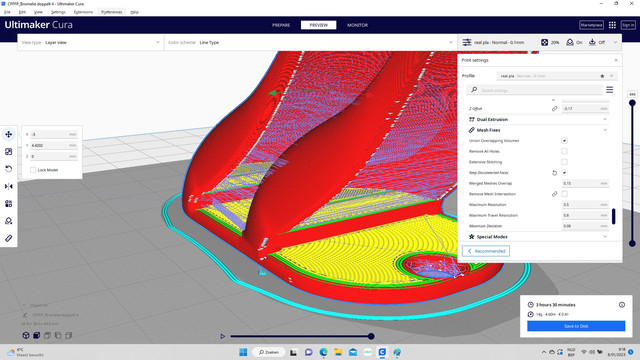Click the lower layer slider handle
The height and width of the screenshot is (360, 640).
coord(632,243)
